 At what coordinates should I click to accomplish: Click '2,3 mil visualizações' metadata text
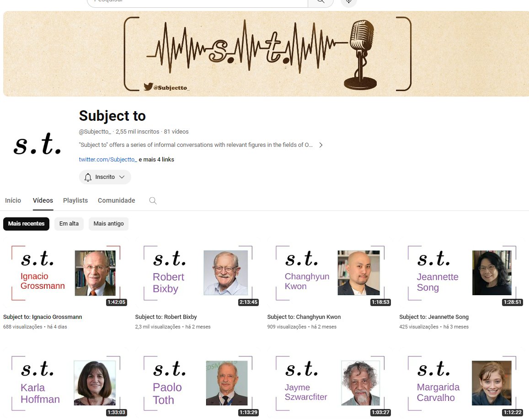click(158, 327)
